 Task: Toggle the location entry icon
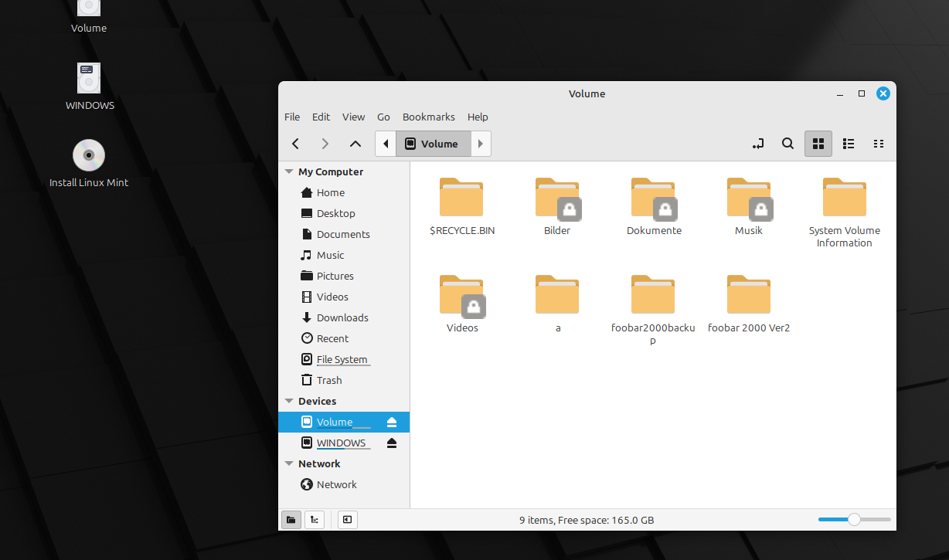click(x=758, y=144)
